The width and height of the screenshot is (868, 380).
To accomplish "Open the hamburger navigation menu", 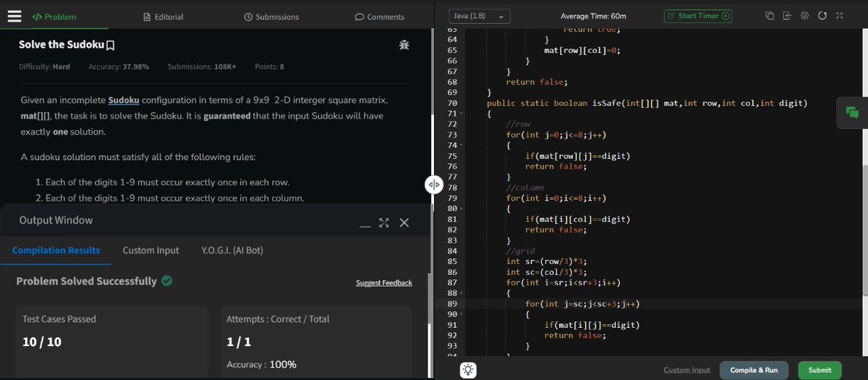I will coord(14,16).
